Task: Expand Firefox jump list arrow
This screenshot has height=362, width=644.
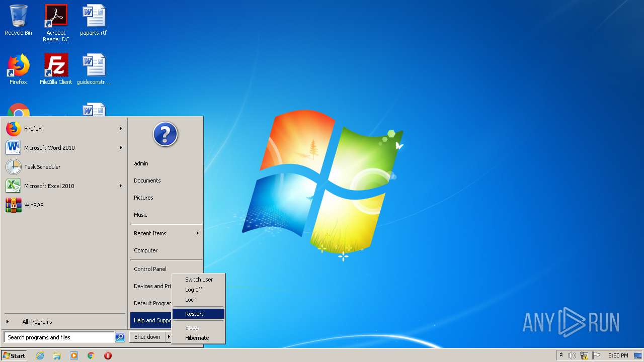Action: (121, 129)
